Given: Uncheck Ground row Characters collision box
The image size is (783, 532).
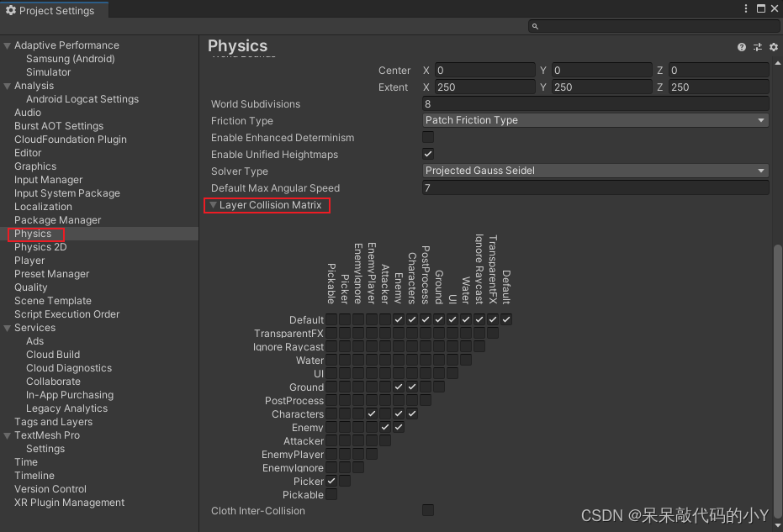Looking at the screenshot, I should (412, 387).
